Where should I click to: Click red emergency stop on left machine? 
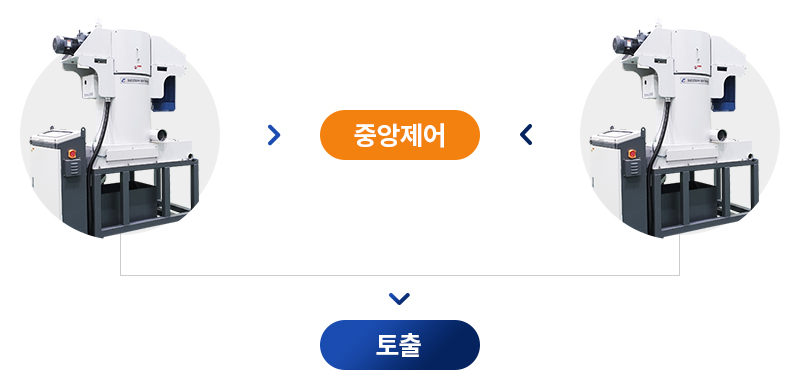tap(72, 153)
